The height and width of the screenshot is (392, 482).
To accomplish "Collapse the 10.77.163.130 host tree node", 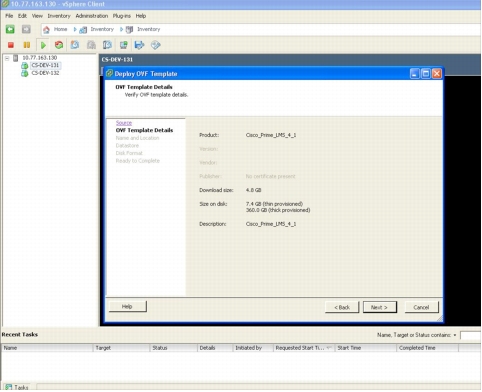I will point(7,58).
